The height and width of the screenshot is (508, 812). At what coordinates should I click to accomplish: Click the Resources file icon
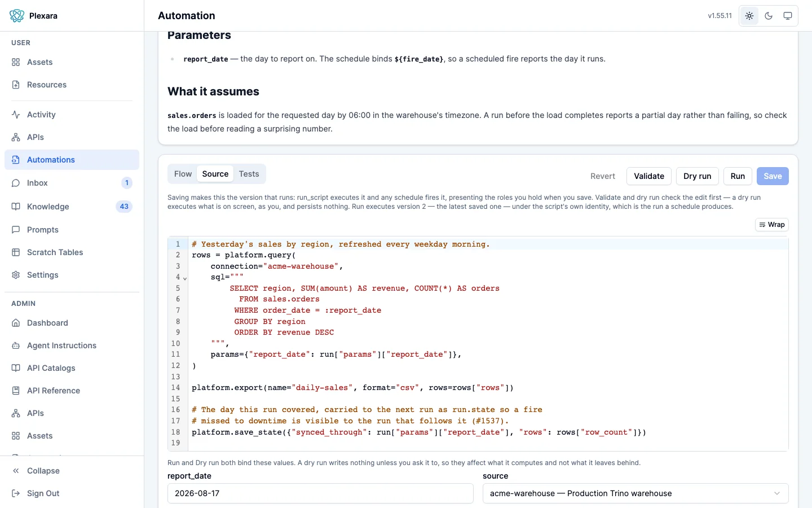tap(16, 85)
